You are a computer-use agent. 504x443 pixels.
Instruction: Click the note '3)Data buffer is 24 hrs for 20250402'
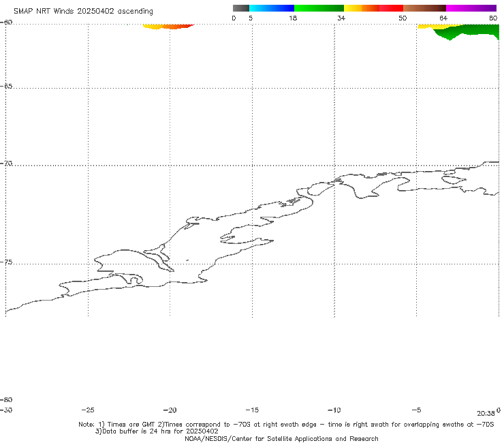point(157,431)
